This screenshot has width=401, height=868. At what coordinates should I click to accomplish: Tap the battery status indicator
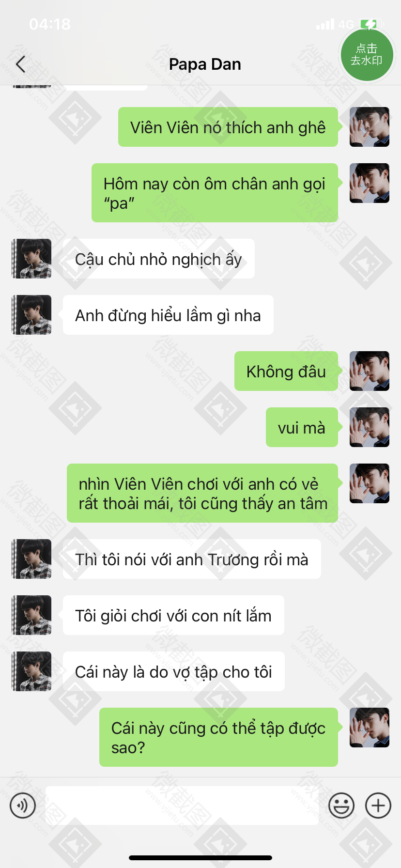371,24
